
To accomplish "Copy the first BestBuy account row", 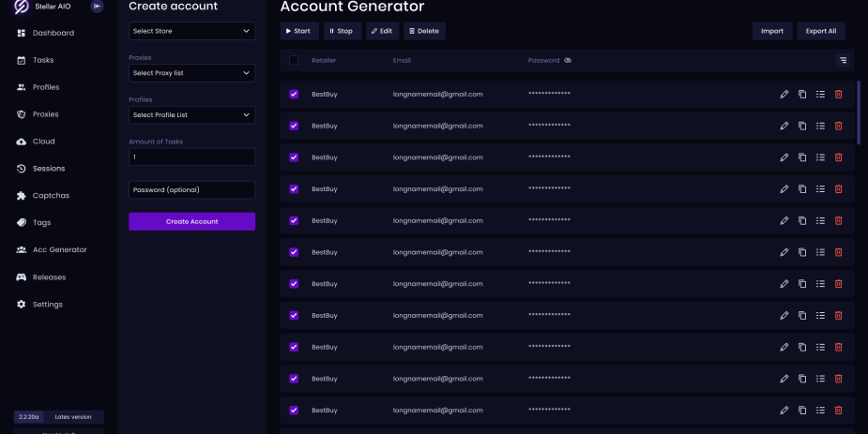I will point(802,94).
